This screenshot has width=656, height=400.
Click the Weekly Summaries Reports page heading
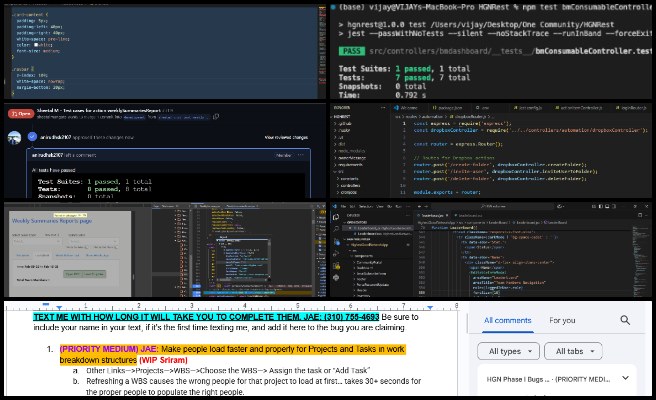pos(52,221)
